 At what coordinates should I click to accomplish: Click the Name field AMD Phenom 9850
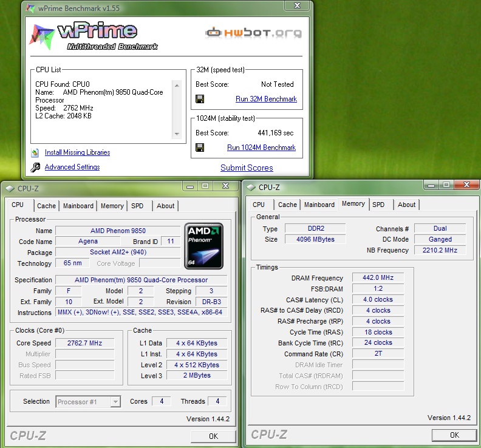118,231
